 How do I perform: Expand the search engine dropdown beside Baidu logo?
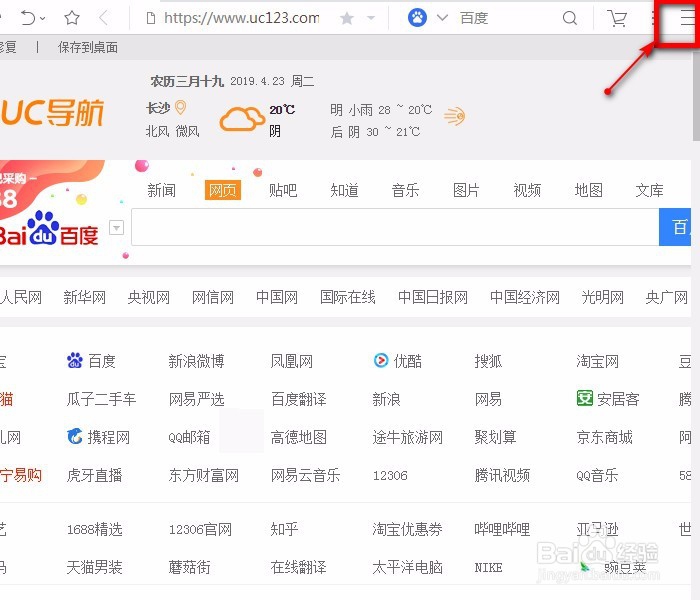(117, 228)
